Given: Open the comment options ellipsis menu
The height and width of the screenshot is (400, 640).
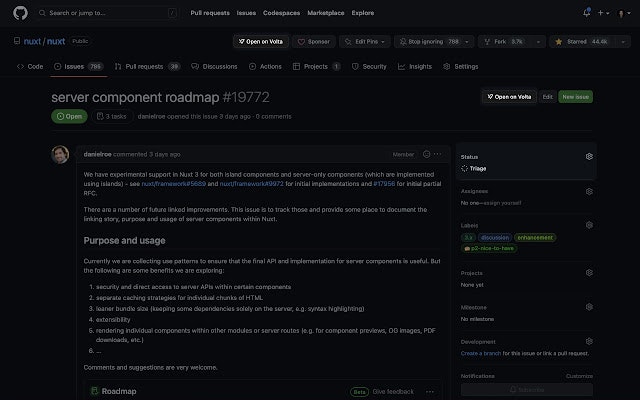Looking at the screenshot, I should pyautogui.click(x=438, y=154).
